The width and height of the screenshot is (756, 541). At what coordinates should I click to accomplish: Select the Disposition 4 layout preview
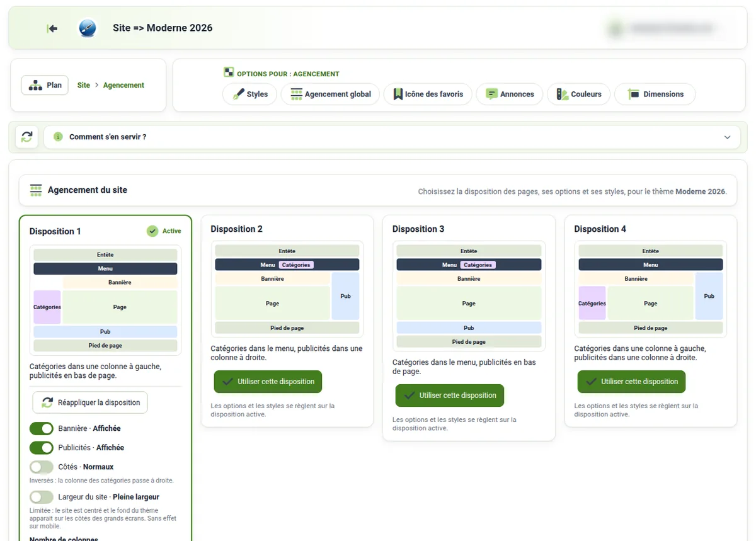(x=651, y=289)
